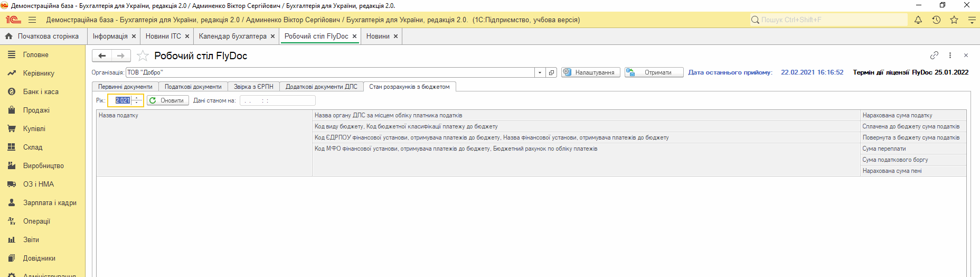Open Продажі section in sidebar

(x=42, y=110)
